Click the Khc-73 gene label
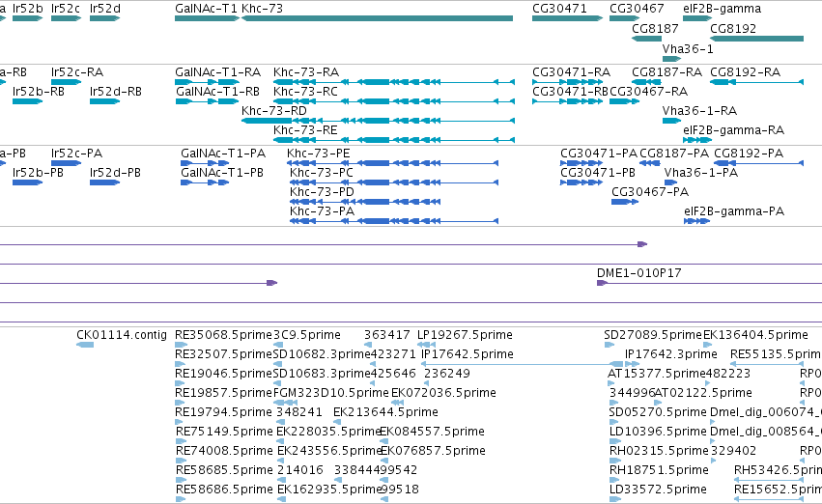The height and width of the screenshot is (504, 822). point(262,9)
